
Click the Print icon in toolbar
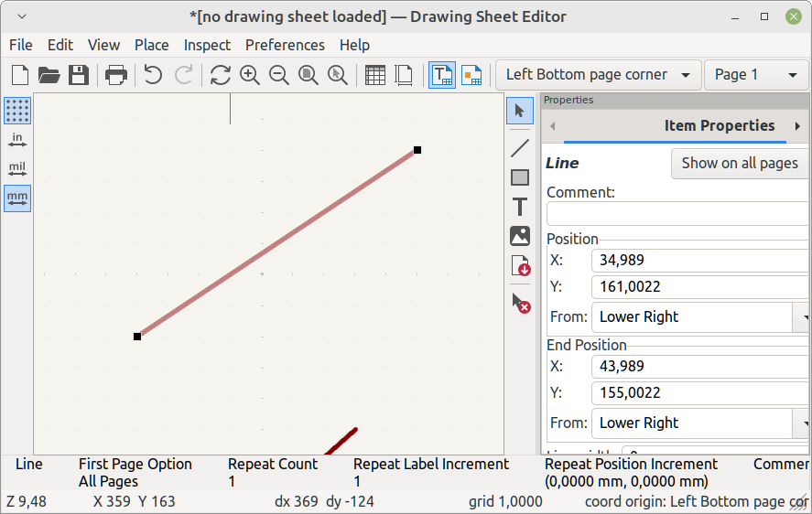[x=115, y=75]
